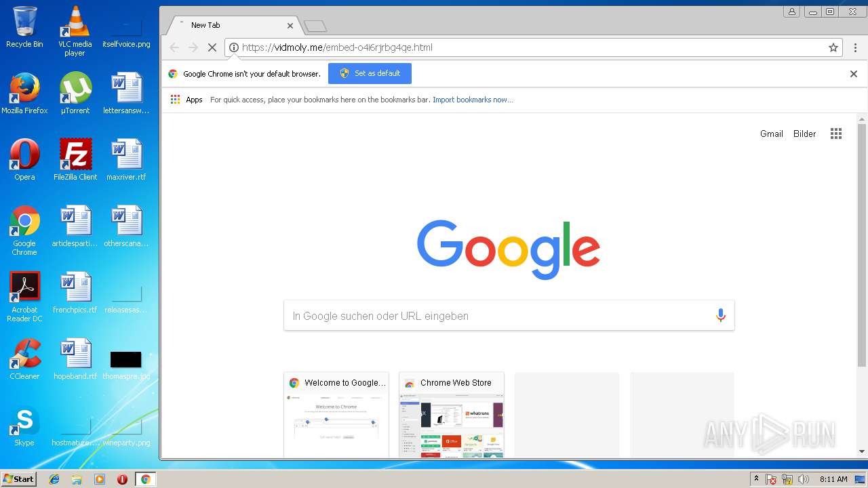
Task: Open FileZilla Client shortcut
Action: click(75, 160)
